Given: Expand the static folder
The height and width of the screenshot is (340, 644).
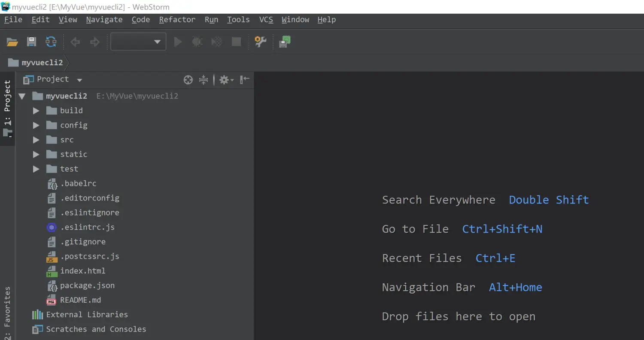Looking at the screenshot, I should 36,155.
